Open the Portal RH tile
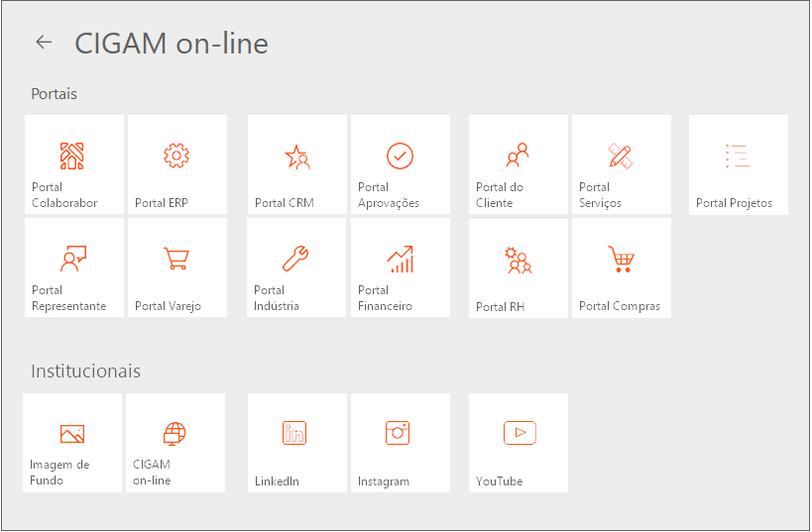 click(518, 268)
